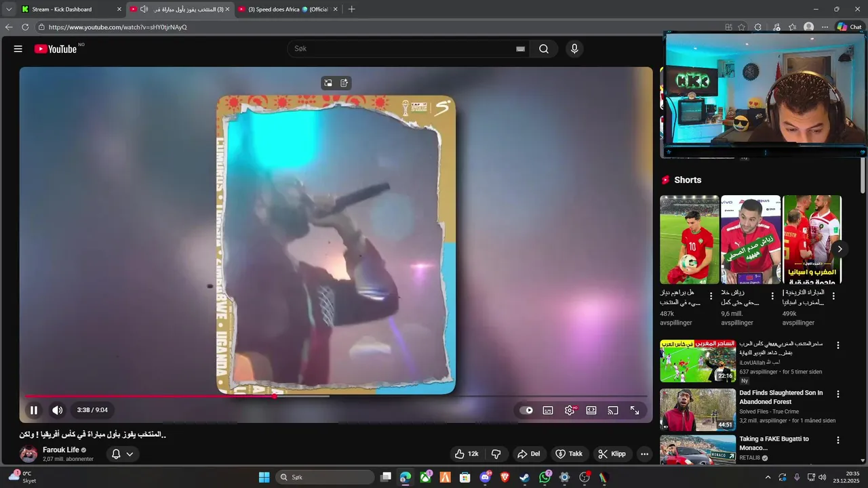Viewport: 868px width, 488px height.
Task: Open notification bell dropdown for Farouk Life
Action: pos(122,453)
